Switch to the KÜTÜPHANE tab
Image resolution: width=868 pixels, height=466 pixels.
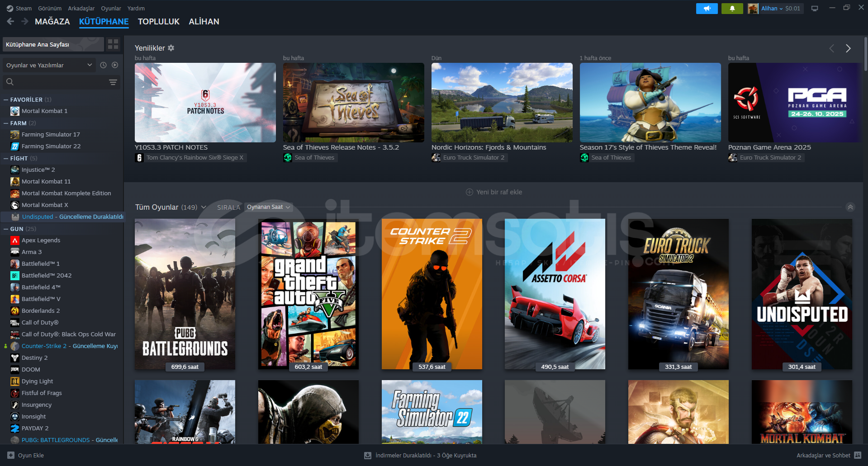pos(104,22)
